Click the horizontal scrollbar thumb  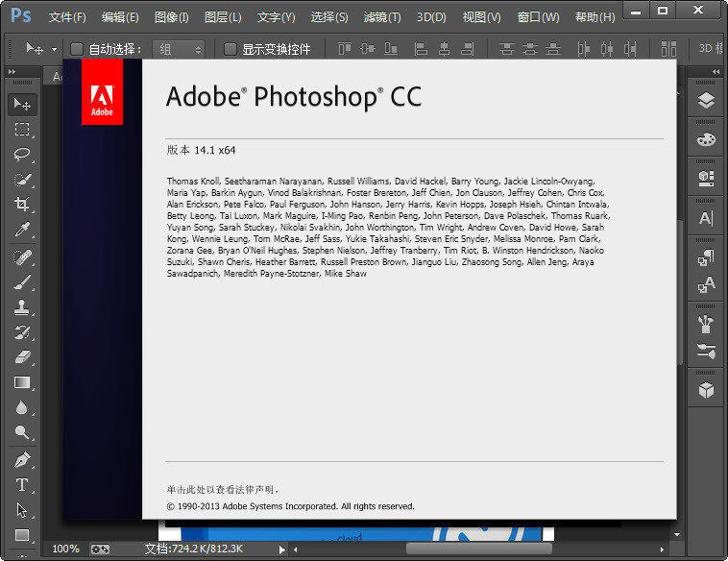click(x=479, y=549)
